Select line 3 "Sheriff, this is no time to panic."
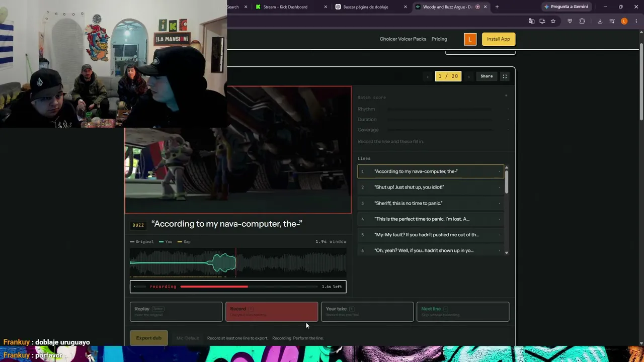 point(431,203)
